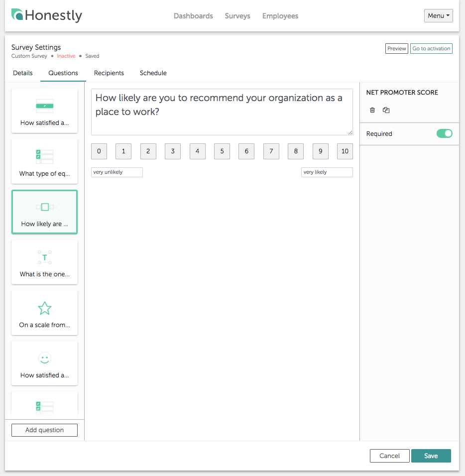This screenshot has height=476, width=465.
Task: Select the star rating question "On a scale from..."
Action: [44, 313]
